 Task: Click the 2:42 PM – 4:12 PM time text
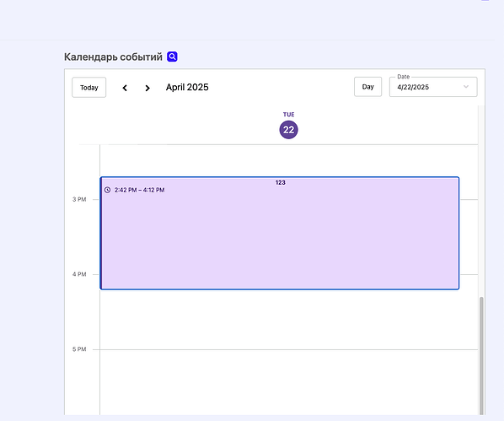(140, 190)
